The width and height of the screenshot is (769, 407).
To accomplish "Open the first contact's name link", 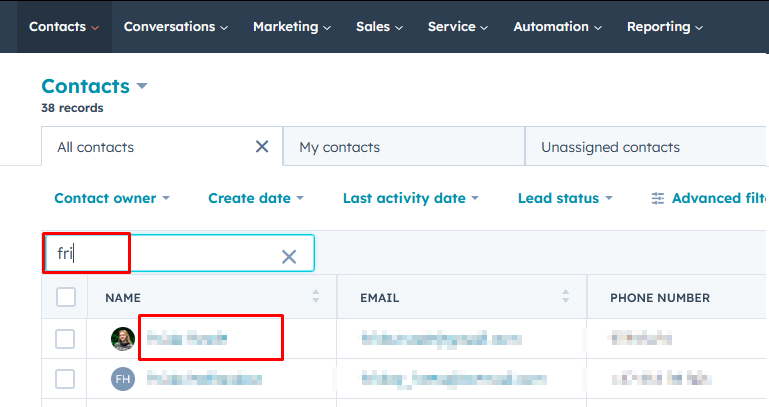I will (187, 339).
